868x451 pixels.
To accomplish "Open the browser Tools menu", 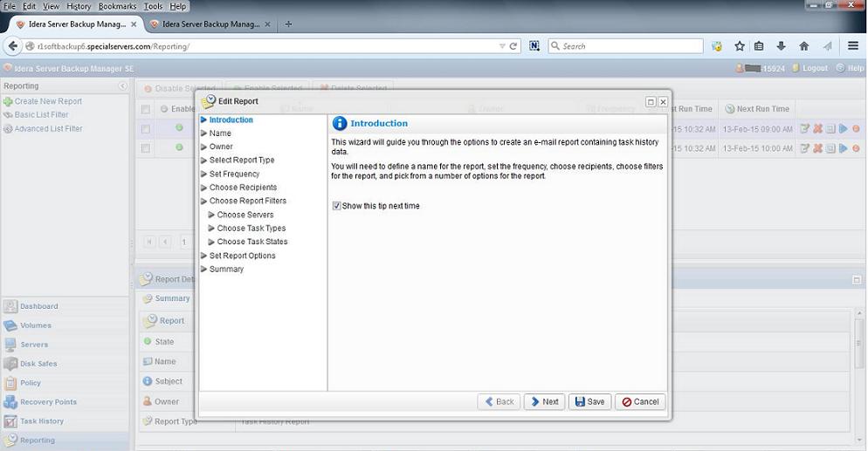I will tap(153, 6).
